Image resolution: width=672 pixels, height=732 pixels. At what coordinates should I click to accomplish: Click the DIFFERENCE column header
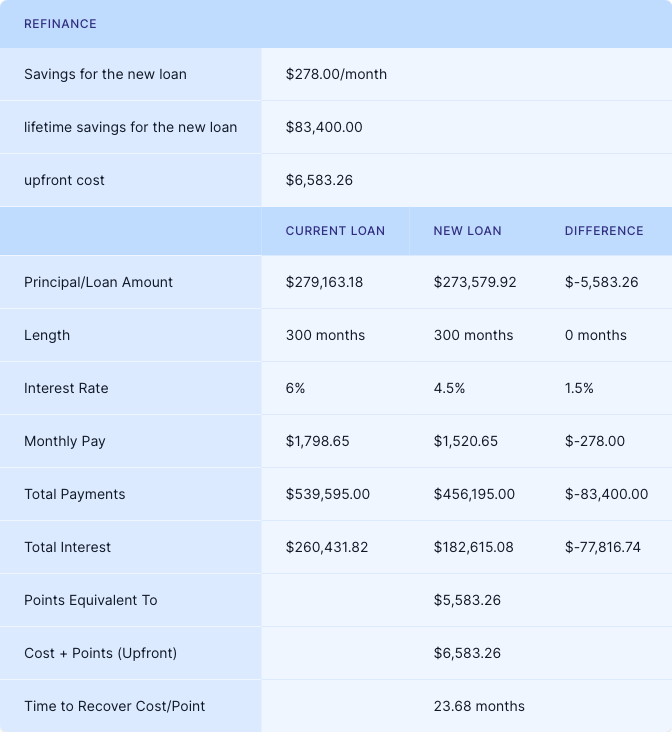click(604, 231)
